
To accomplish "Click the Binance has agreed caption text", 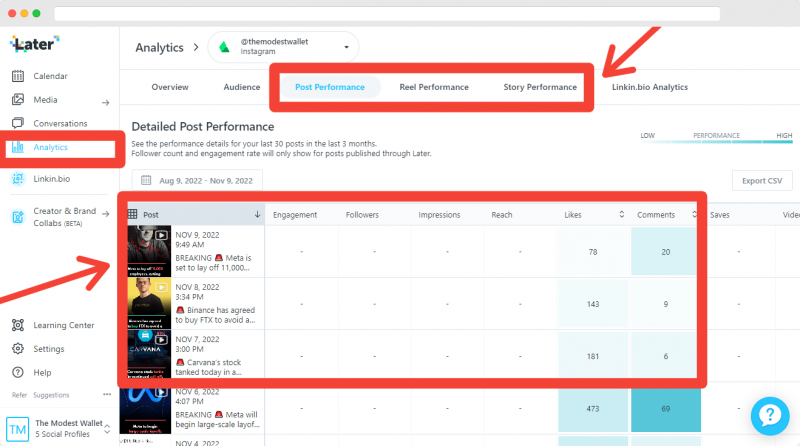I will point(215,315).
